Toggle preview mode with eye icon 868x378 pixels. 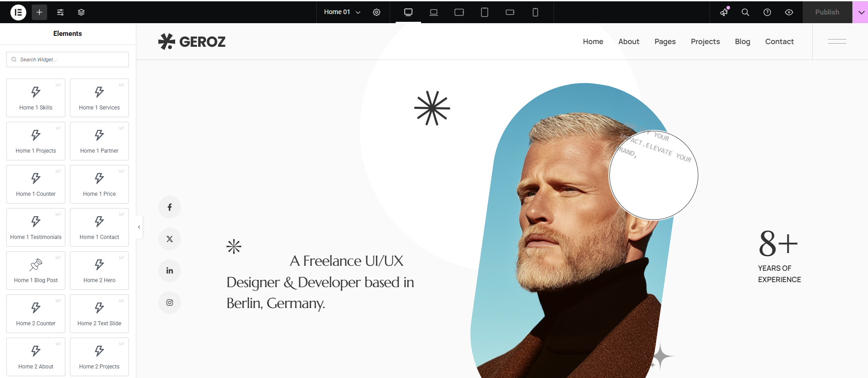click(789, 12)
